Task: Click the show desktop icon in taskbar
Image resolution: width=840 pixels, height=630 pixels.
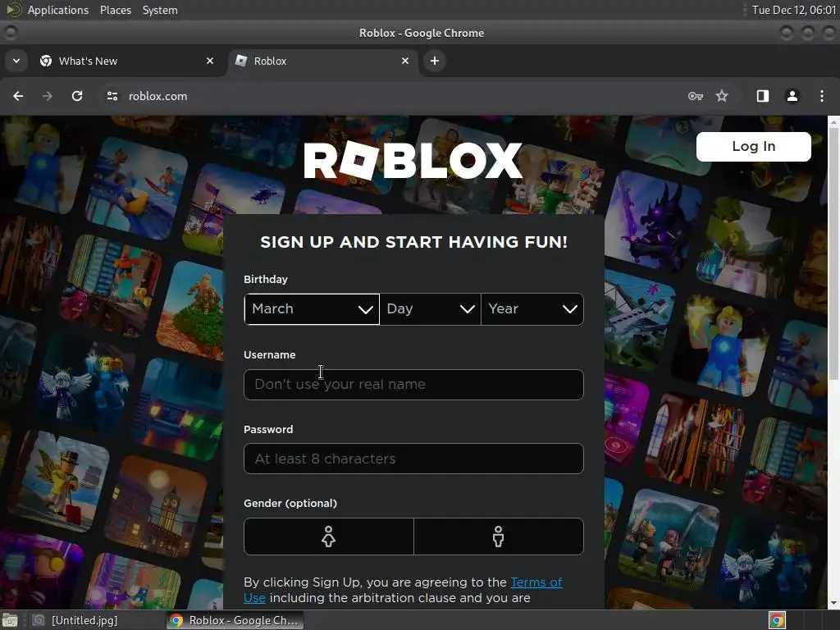Action: 10,620
